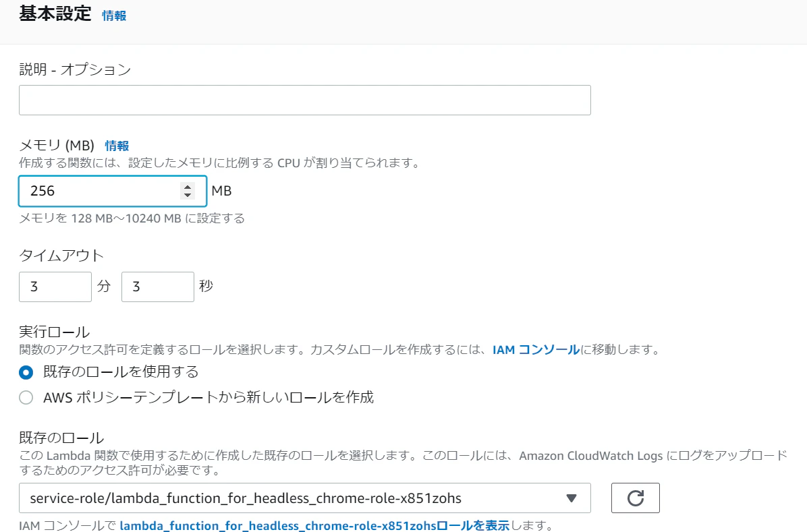Click the 実行ロール label
Screen dimensions: 807x532
tap(55, 332)
